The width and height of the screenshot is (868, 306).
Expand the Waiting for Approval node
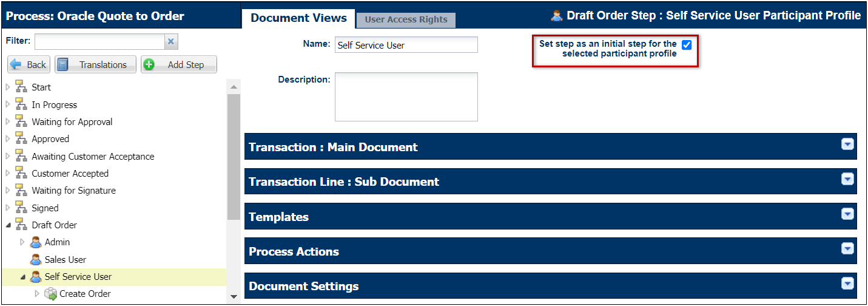point(8,121)
